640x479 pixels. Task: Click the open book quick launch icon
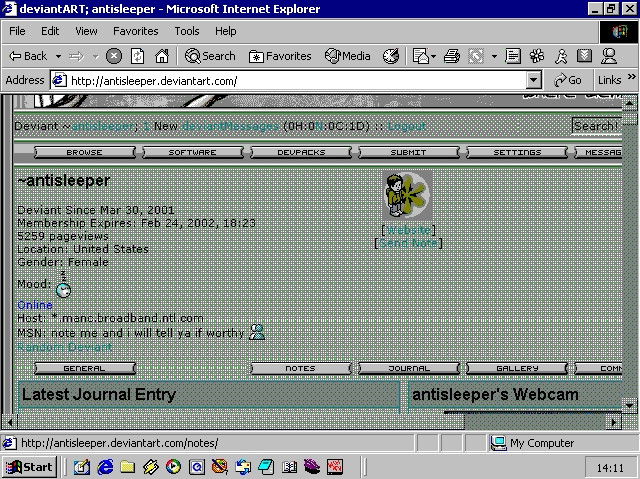[x=289, y=467]
